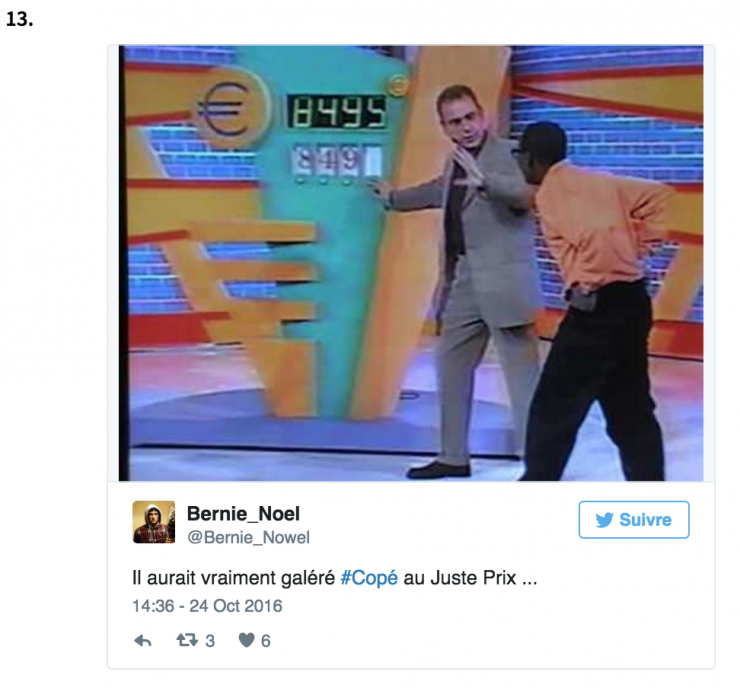Open the 14:36 - 24 Oct 2016 timestamp

click(x=207, y=606)
